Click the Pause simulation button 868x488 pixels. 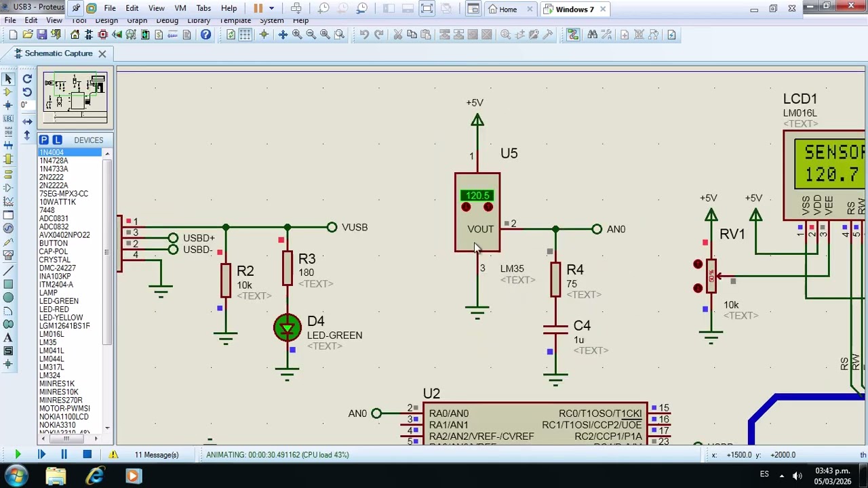click(x=64, y=455)
